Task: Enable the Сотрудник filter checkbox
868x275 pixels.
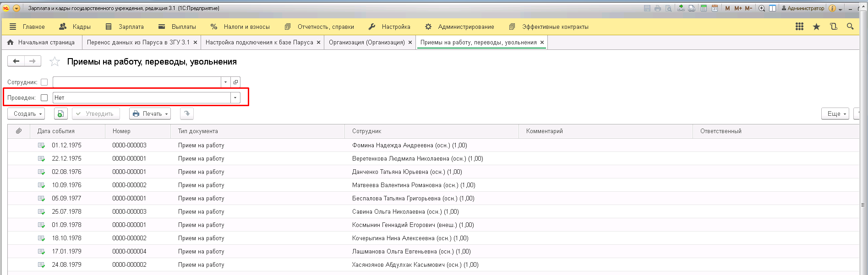Action: coord(44,82)
